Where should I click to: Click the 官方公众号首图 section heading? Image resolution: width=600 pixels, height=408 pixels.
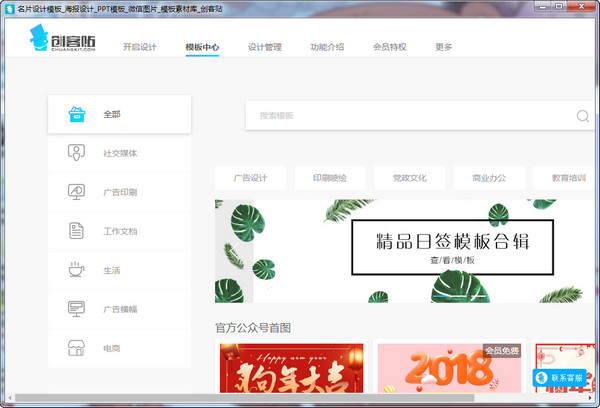pyautogui.click(x=253, y=328)
